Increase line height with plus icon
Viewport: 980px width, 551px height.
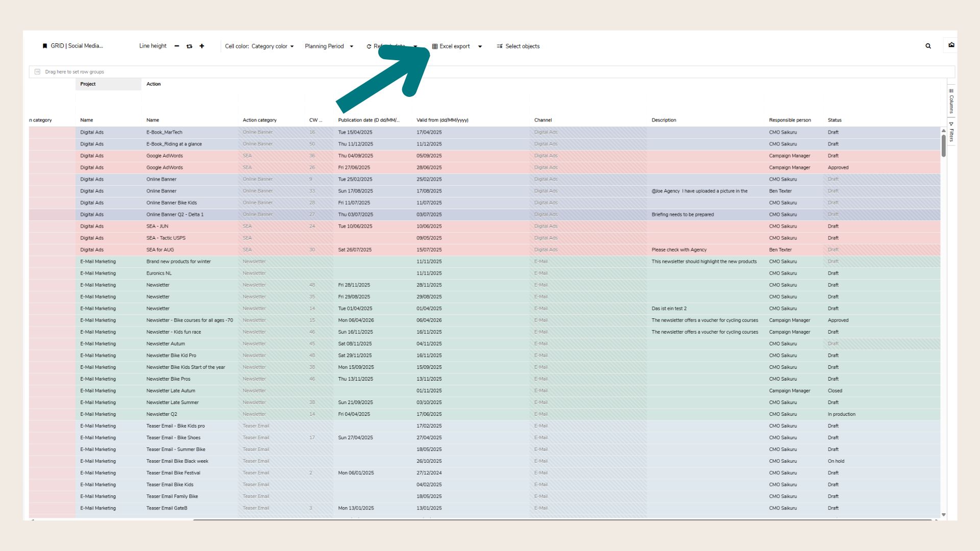tap(202, 46)
